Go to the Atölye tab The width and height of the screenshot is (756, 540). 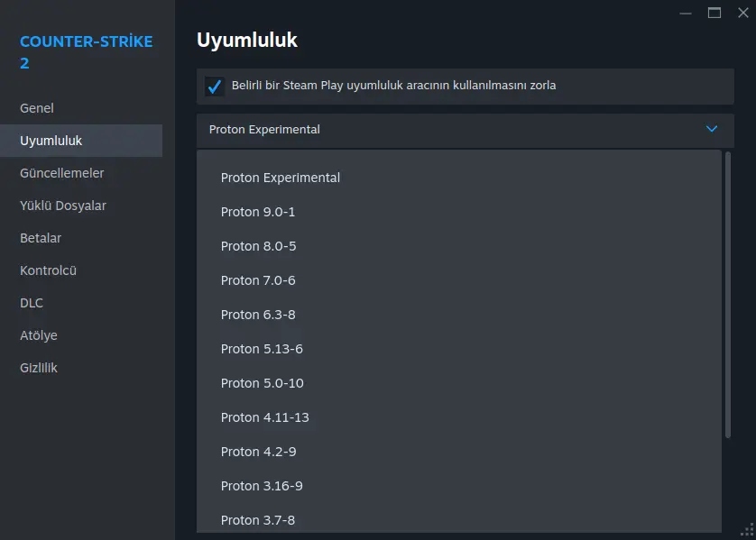point(81,335)
